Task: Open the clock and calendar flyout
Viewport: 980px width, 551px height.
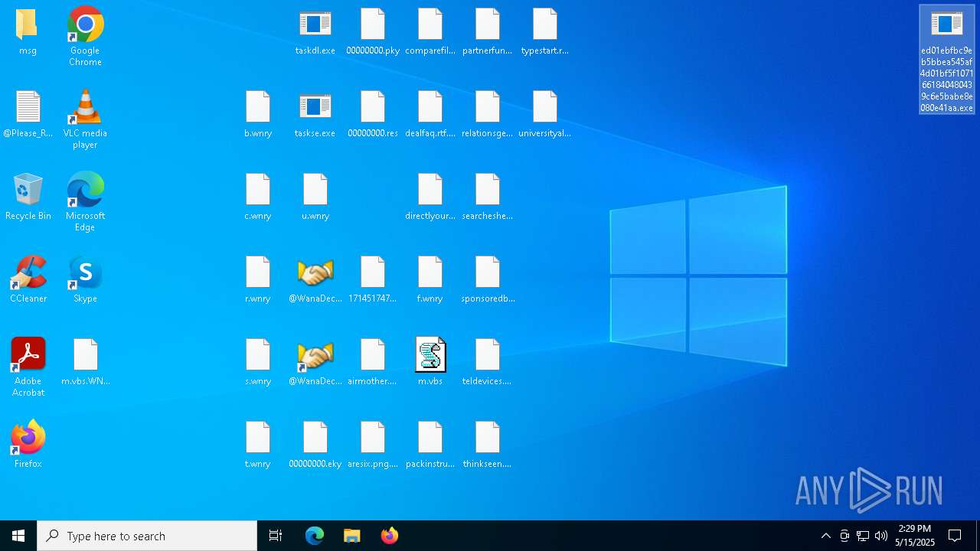Action: (915, 536)
